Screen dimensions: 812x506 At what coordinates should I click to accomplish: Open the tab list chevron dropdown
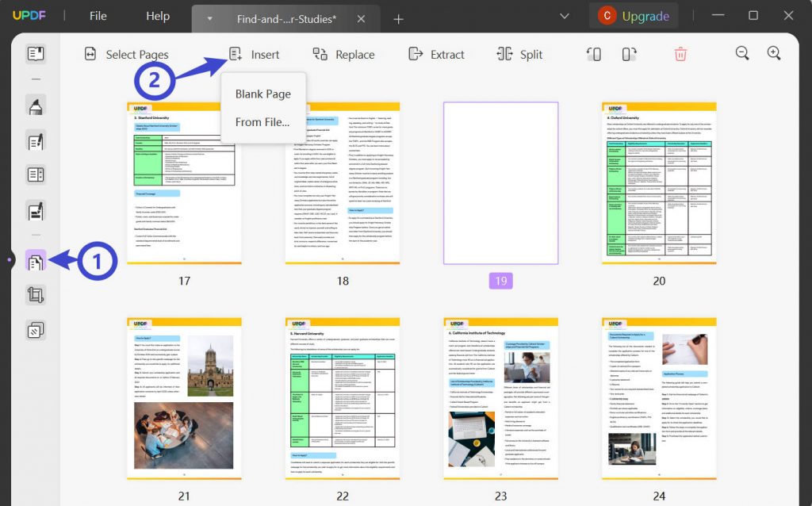coord(564,16)
